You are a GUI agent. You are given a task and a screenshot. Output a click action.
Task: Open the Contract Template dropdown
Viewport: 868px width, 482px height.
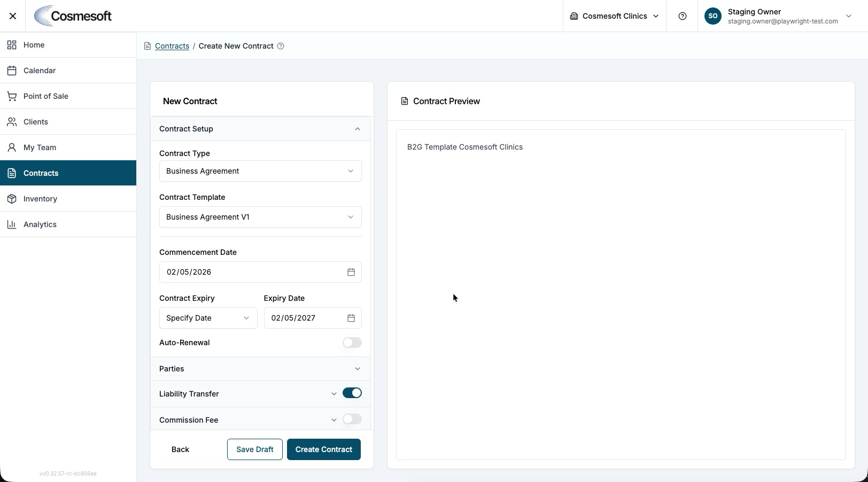pyautogui.click(x=260, y=217)
